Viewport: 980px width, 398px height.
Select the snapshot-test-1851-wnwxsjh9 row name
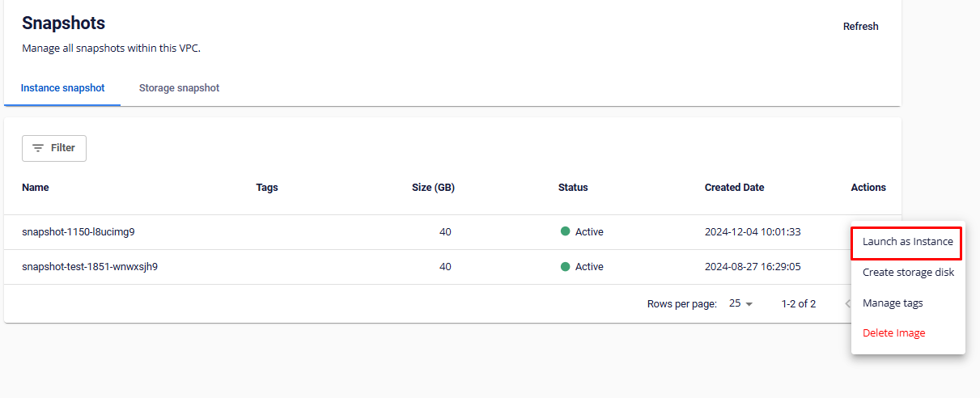pos(90,267)
